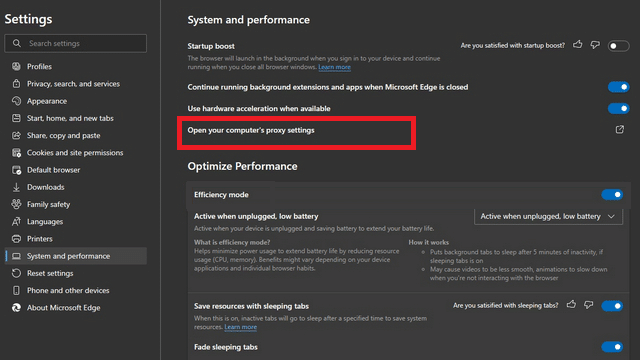The height and width of the screenshot is (360, 640).
Task: Click Learn more link under Startup boost
Action: tap(334, 67)
